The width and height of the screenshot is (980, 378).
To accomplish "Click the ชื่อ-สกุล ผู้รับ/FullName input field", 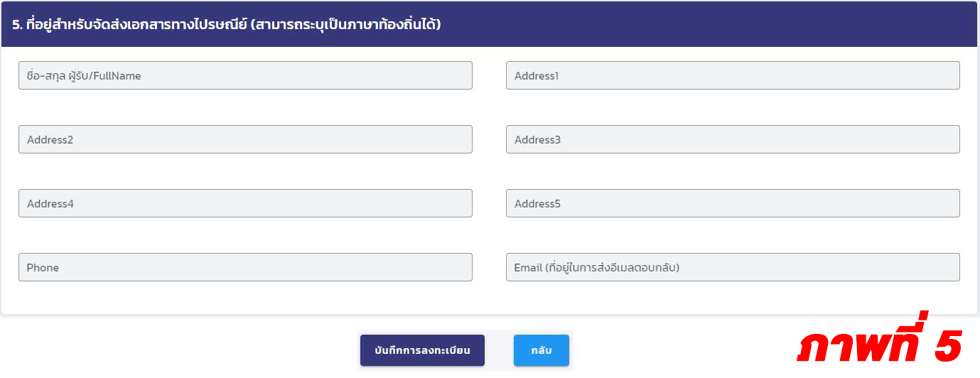I will click(x=245, y=75).
